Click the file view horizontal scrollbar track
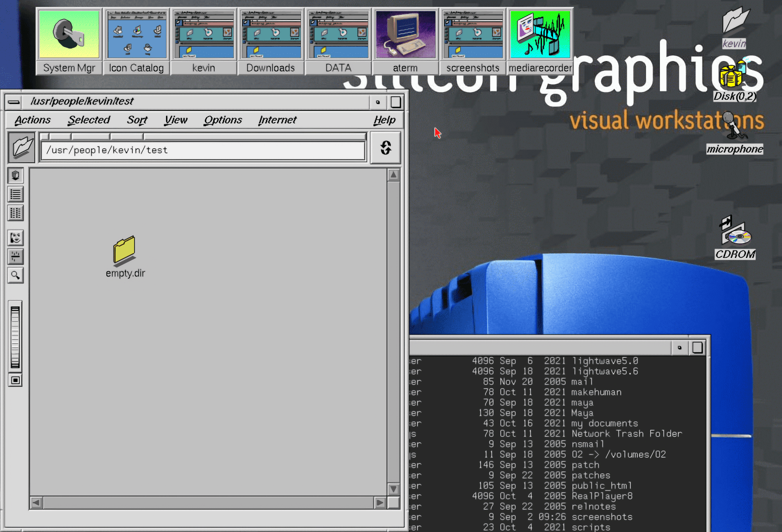 [x=208, y=502]
